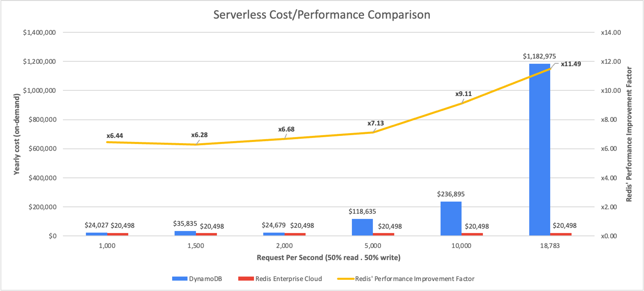Click the x6.44 line data label

(x=115, y=136)
